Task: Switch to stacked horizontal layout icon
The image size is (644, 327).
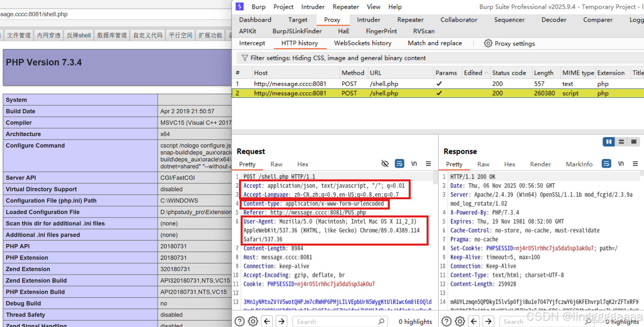Action: 621,142
